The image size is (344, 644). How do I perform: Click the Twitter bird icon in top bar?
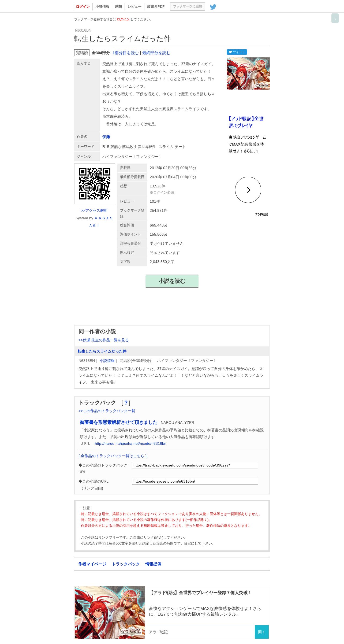pos(213,7)
